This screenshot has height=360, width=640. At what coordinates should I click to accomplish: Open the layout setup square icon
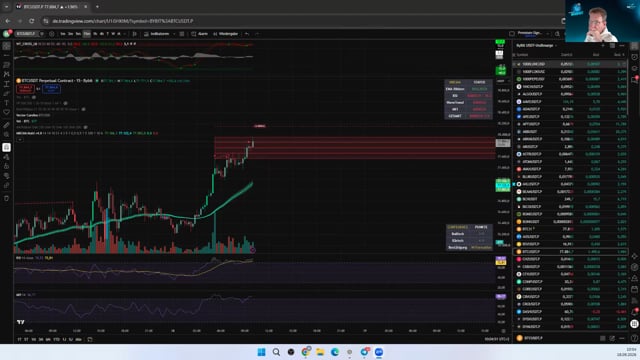click(512, 34)
